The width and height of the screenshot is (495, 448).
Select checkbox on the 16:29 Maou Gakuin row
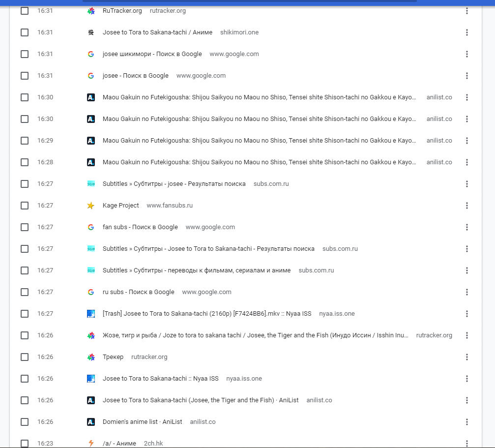coord(25,141)
